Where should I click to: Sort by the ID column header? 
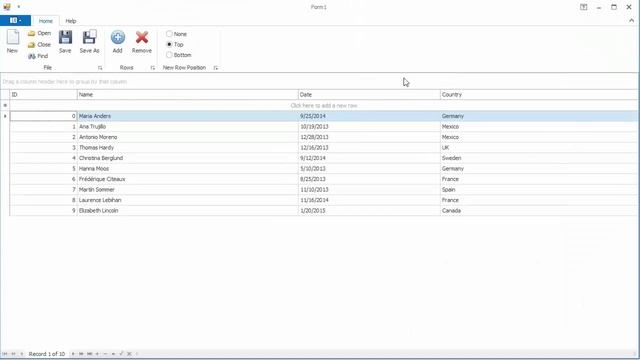click(43, 94)
